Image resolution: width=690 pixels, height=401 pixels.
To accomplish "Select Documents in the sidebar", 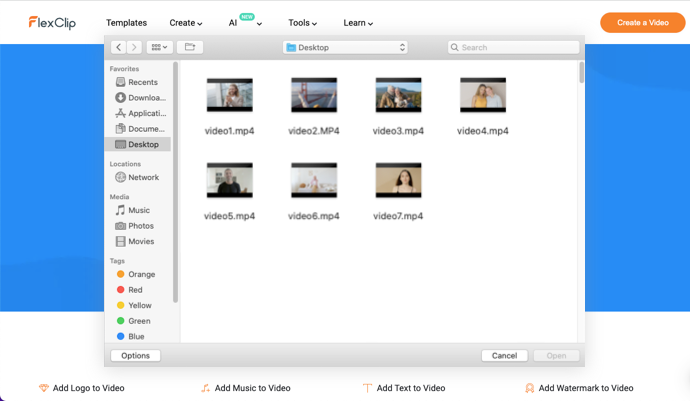I will click(x=138, y=129).
